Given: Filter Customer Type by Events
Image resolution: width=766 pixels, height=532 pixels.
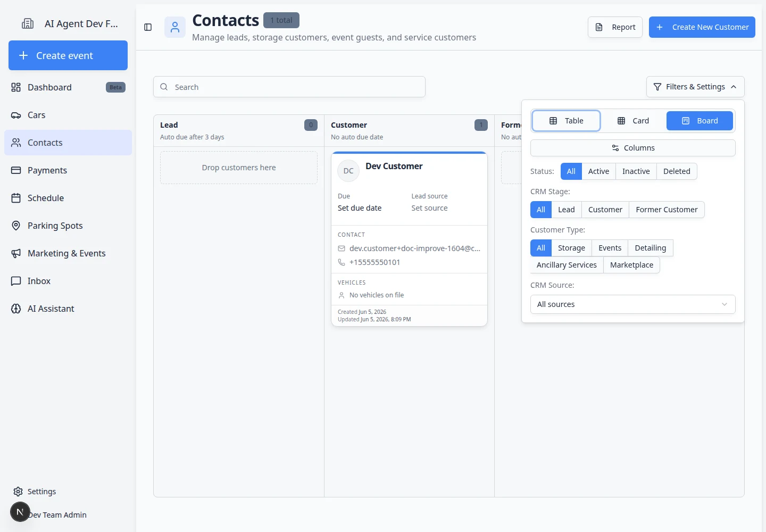Looking at the screenshot, I should pos(610,248).
